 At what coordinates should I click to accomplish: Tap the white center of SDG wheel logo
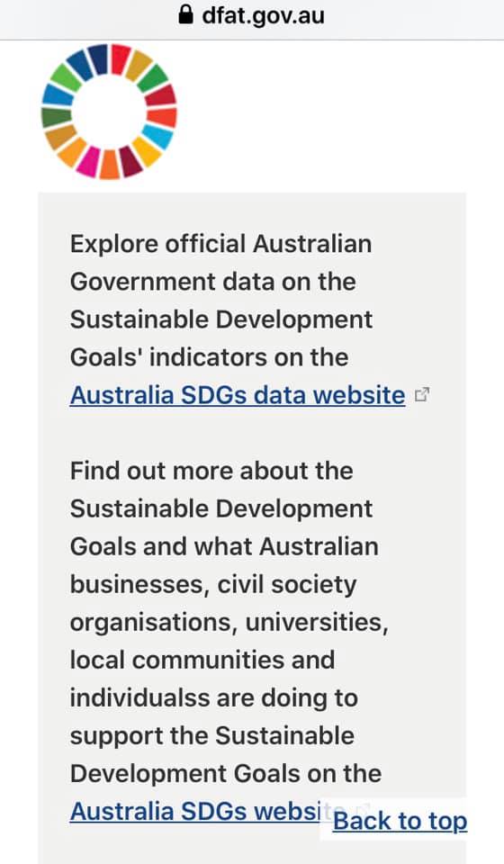(109, 112)
